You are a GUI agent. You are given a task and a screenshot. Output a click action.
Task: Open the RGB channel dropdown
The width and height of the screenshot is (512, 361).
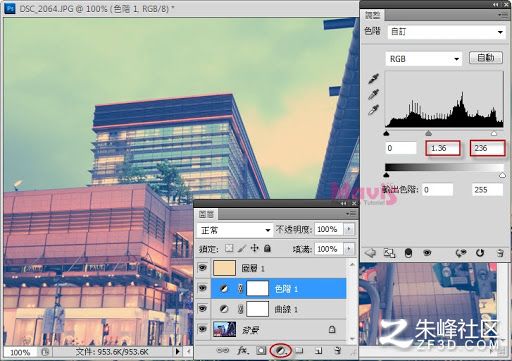click(424, 59)
